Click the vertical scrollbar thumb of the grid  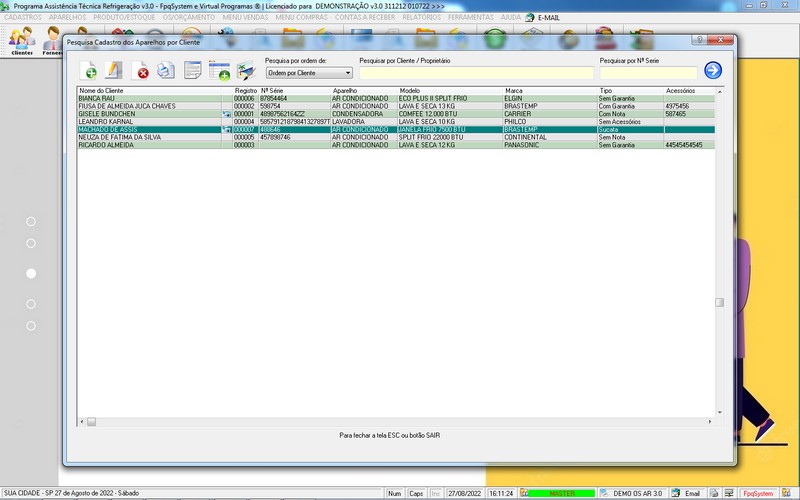pyautogui.click(x=719, y=303)
